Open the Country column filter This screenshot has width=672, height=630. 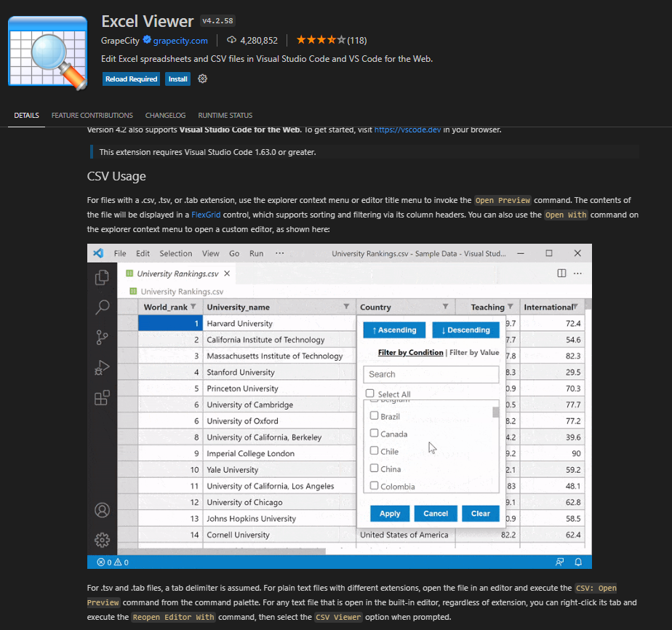(x=445, y=306)
